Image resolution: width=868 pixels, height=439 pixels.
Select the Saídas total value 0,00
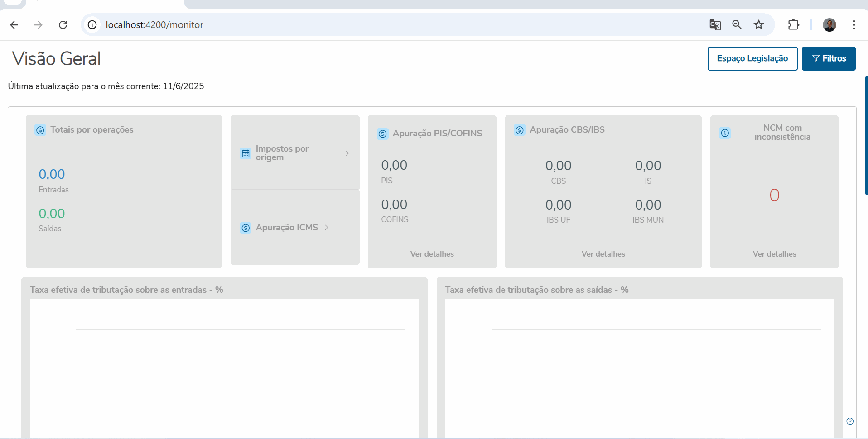52,214
